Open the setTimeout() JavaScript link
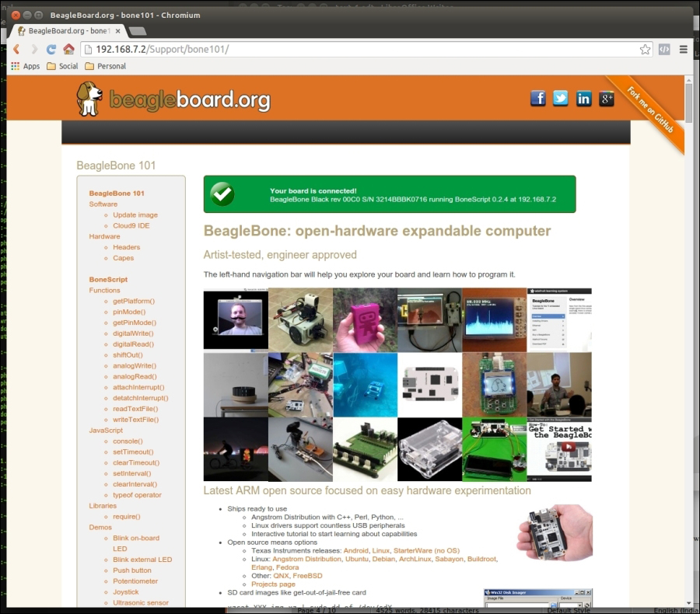Screen dimensions: 700x614 tap(133, 452)
